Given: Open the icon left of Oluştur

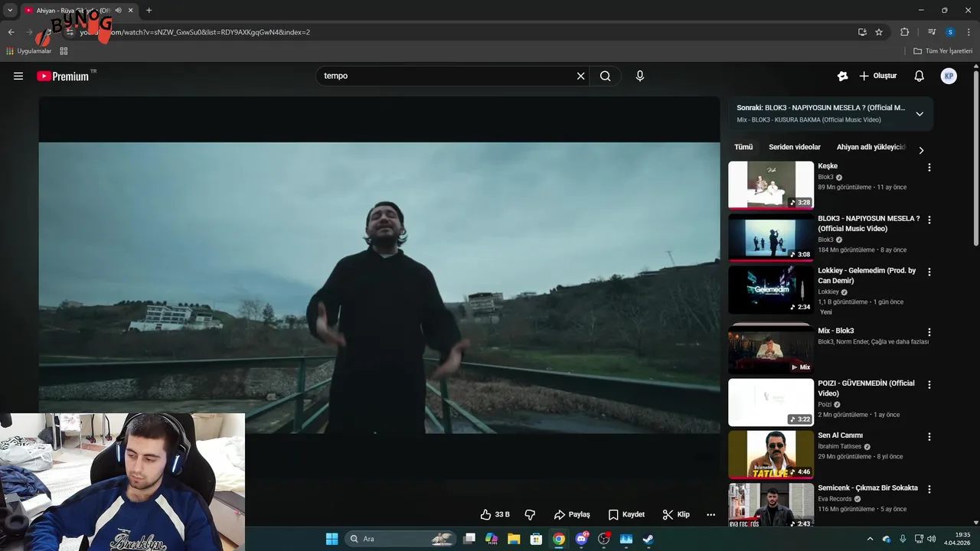Looking at the screenshot, I should click(x=843, y=76).
